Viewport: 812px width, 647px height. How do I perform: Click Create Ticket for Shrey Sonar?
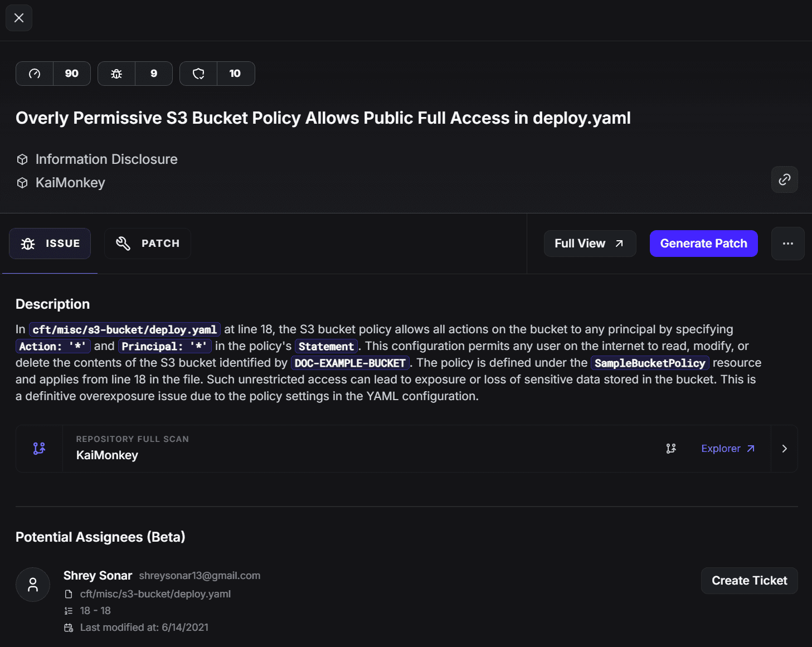click(749, 581)
